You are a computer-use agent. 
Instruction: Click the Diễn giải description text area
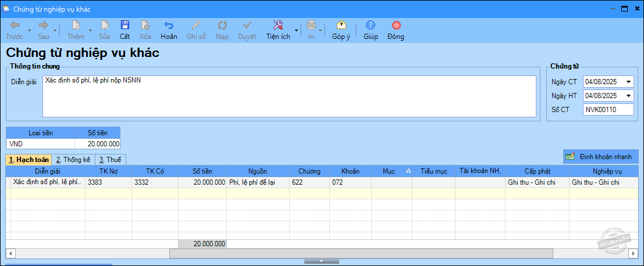pos(289,96)
